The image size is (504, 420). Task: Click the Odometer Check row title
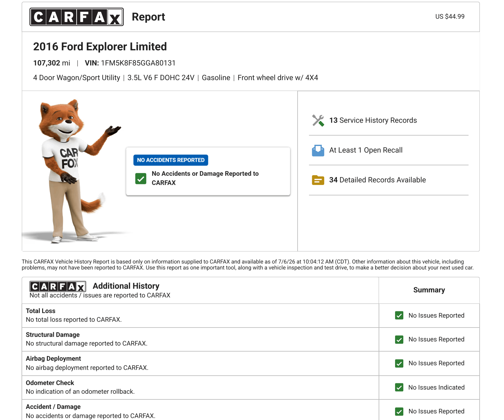coord(50,383)
